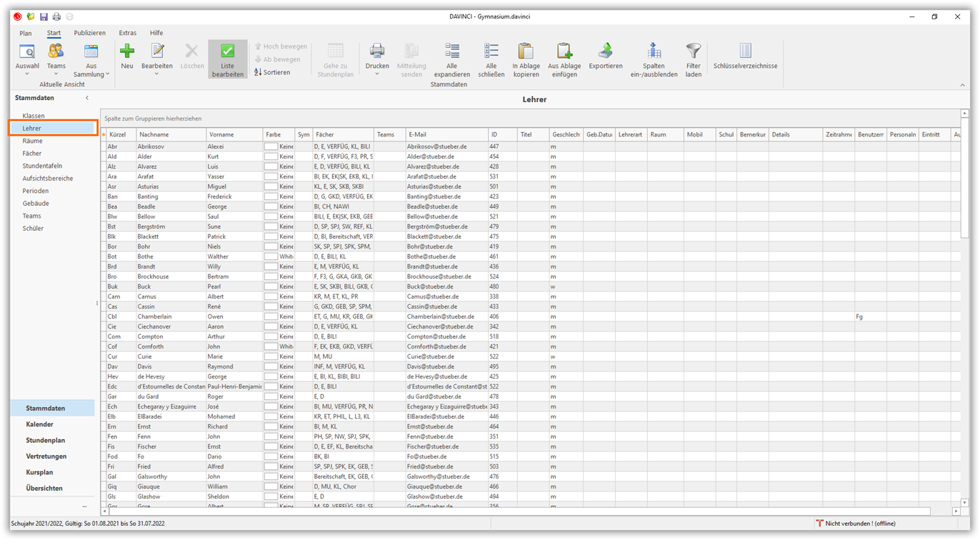Collapse the Stammdaten sidebar panel

point(87,98)
